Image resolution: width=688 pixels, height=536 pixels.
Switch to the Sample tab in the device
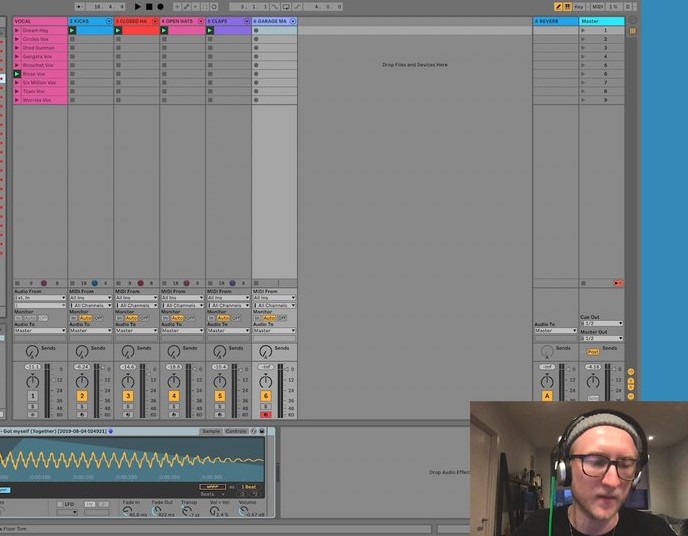click(211, 431)
